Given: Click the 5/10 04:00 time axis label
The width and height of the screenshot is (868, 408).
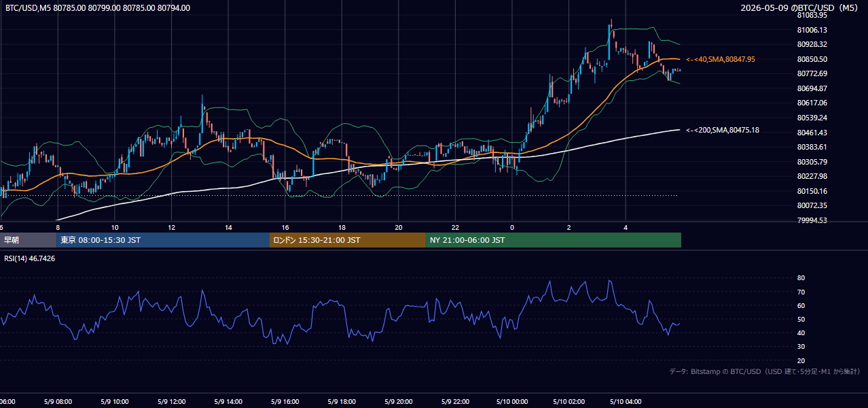Looking at the screenshot, I should 626,402.
